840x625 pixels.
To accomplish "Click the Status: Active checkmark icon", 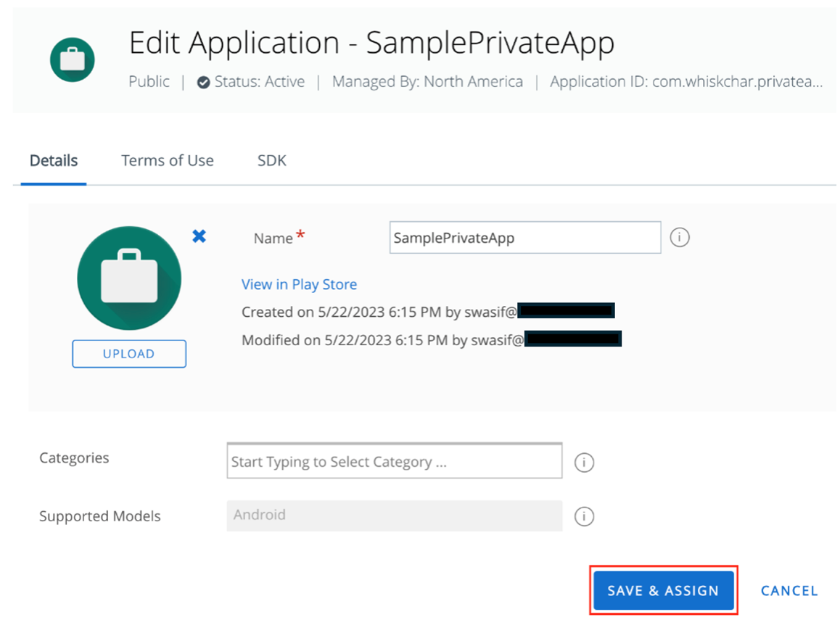I will (202, 81).
